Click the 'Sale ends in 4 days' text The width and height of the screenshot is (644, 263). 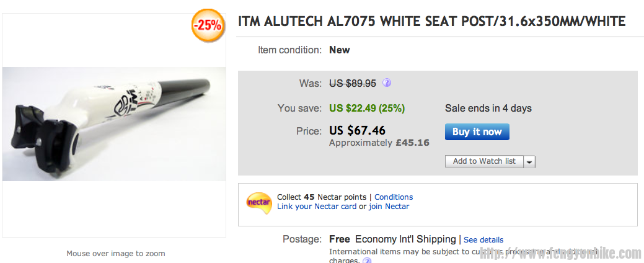coord(488,108)
